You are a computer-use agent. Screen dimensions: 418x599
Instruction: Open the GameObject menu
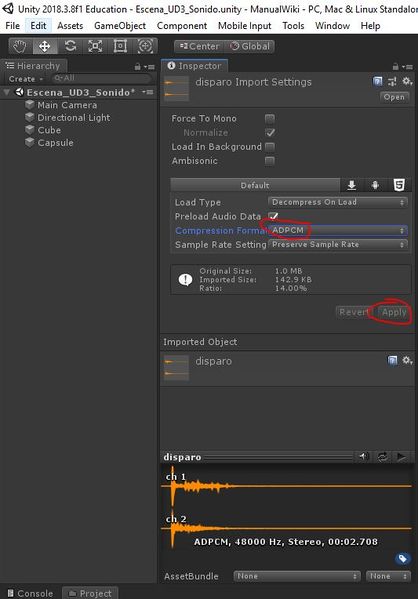[x=120, y=26]
